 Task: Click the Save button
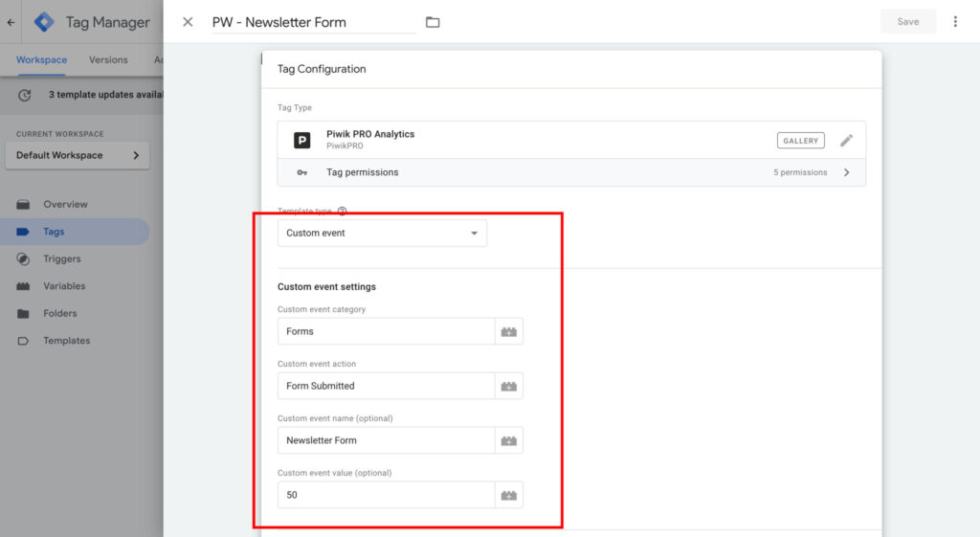tap(907, 22)
